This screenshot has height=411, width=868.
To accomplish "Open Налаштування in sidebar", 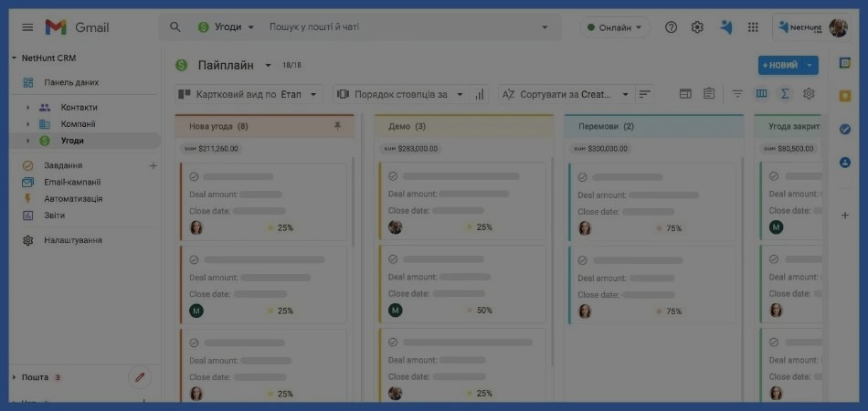I will coord(73,240).
